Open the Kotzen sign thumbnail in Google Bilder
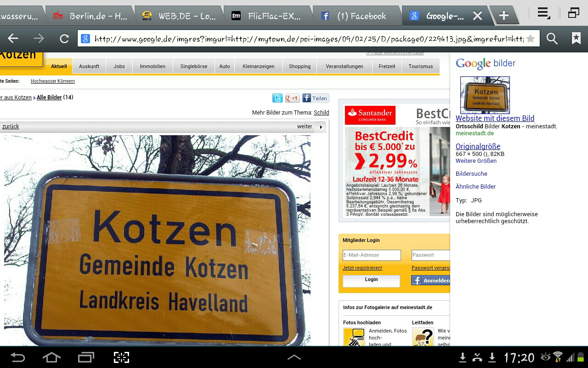The height and width of the screenshot is (368, 588). [485, 95]
